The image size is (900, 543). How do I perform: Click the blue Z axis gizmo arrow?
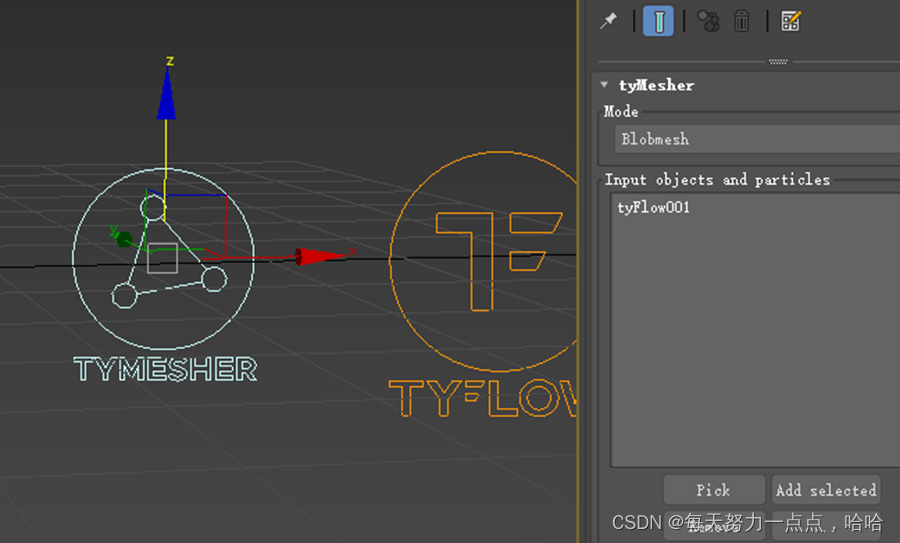click(x=166, y=93)
